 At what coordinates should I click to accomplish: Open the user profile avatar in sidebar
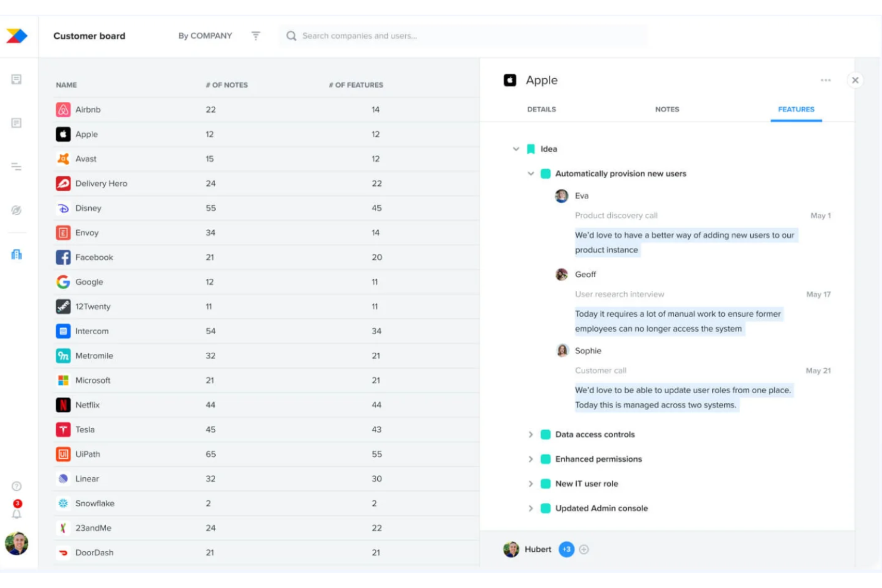coord(17,543)
